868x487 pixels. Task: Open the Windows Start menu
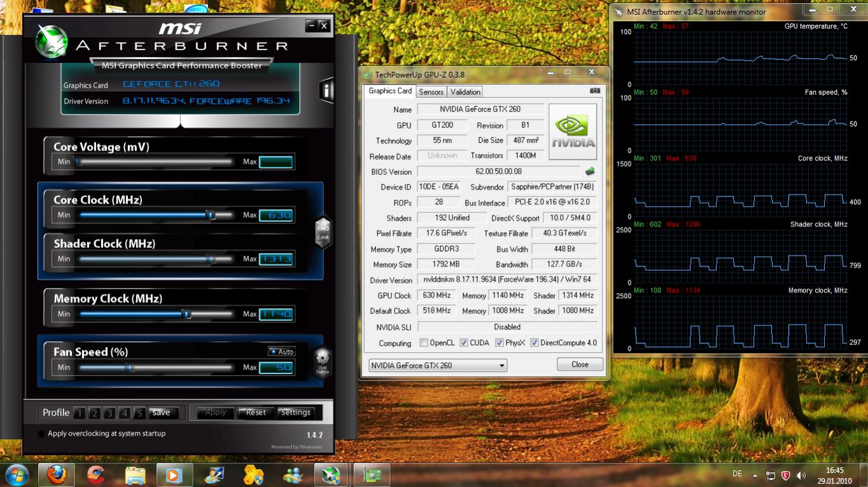[x=17, y=475]
